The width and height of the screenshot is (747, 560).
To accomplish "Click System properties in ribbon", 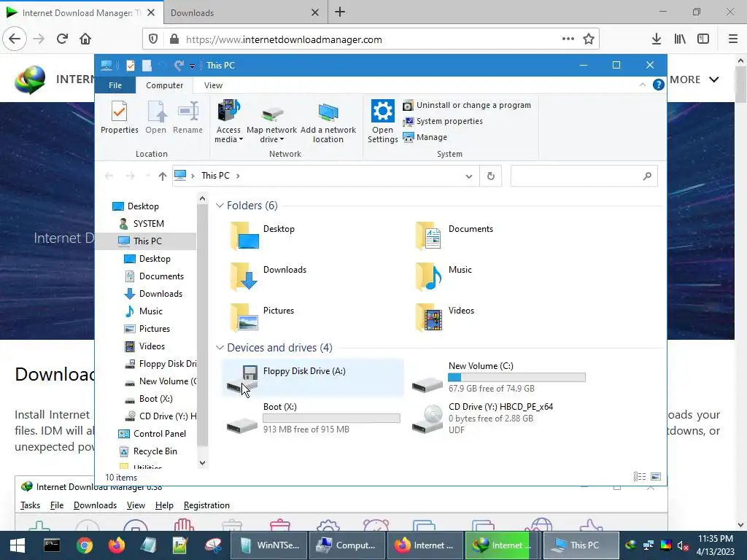I will [x=443, y=122].
